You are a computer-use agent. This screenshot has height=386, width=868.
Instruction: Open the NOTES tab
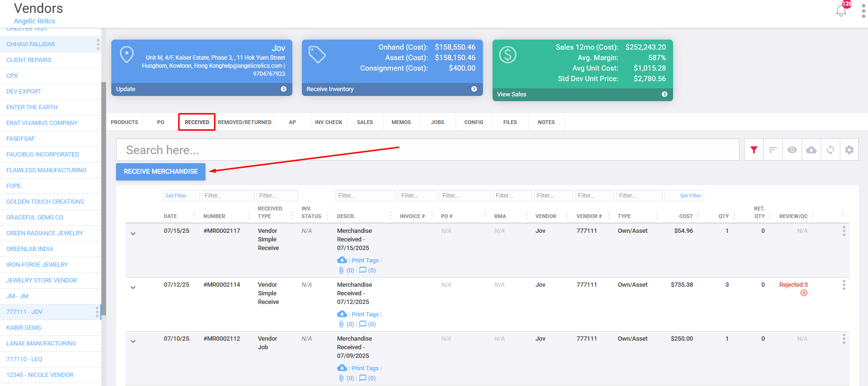(547, 122)
